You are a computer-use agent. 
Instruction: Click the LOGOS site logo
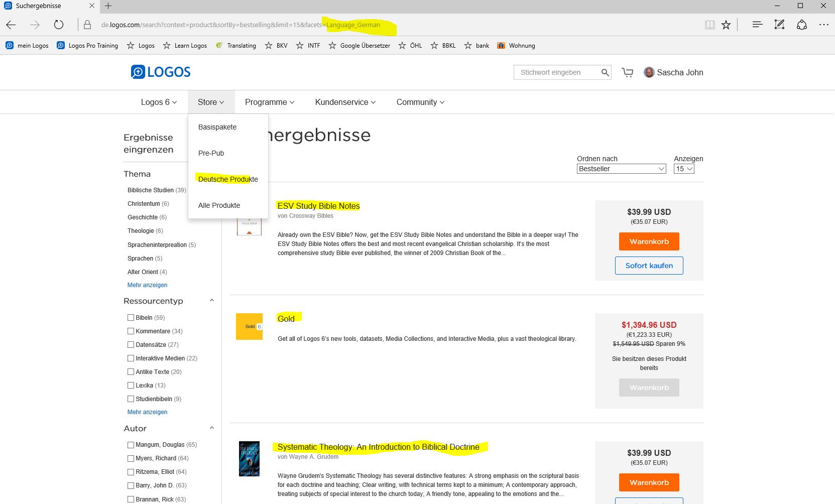(161, 72)
